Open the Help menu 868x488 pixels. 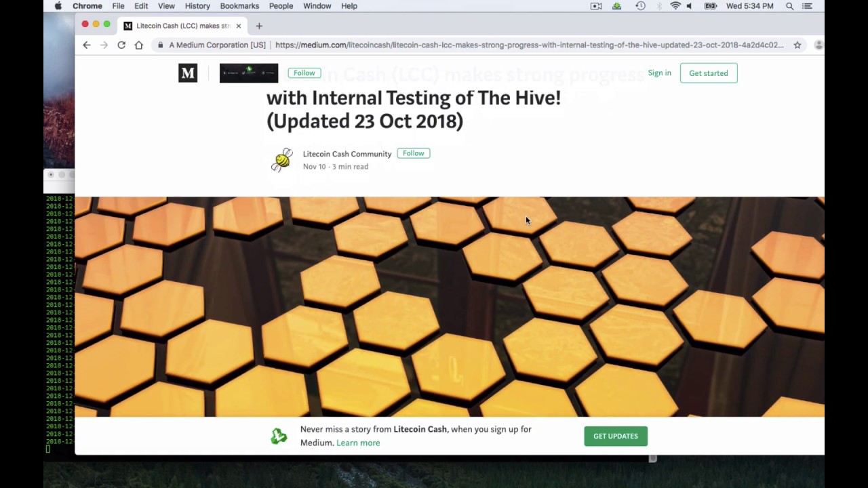(x=349, y=6)
